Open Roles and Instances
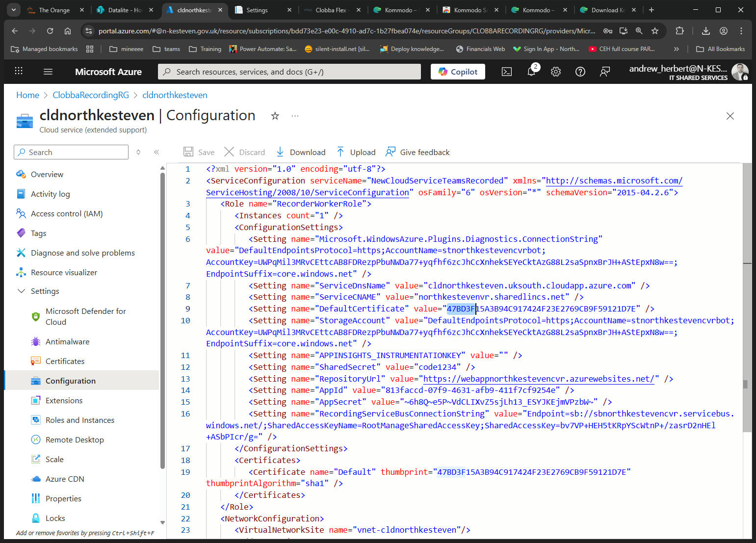Viewport: 756px width, 543px height. click(x=80, y=420)
